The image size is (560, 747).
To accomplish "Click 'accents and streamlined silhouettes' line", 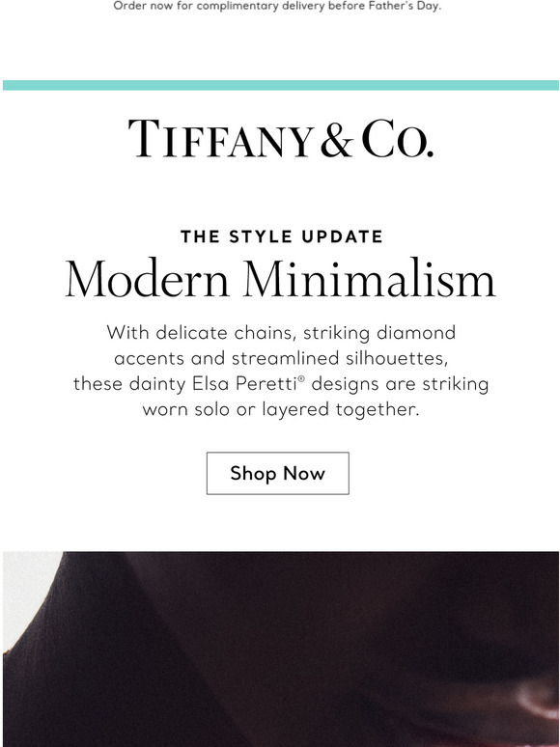I will (281, 358).
